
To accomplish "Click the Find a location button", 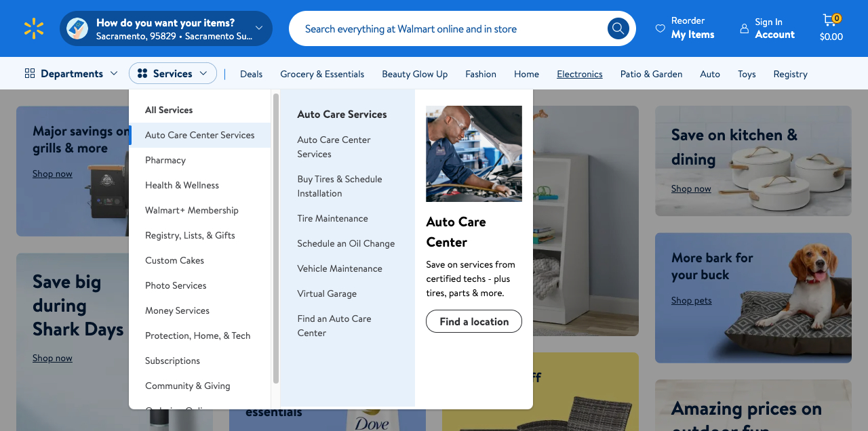I will click(474, 321).
